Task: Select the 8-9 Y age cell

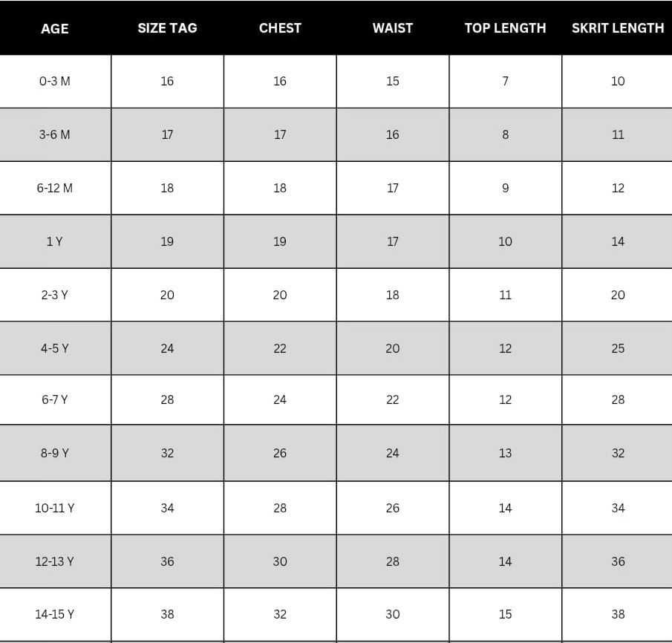Action: pyautogui.click(x=54, y=453)
